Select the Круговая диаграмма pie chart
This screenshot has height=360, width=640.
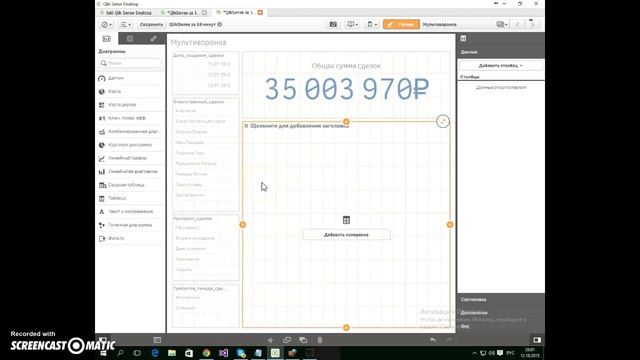130,145
